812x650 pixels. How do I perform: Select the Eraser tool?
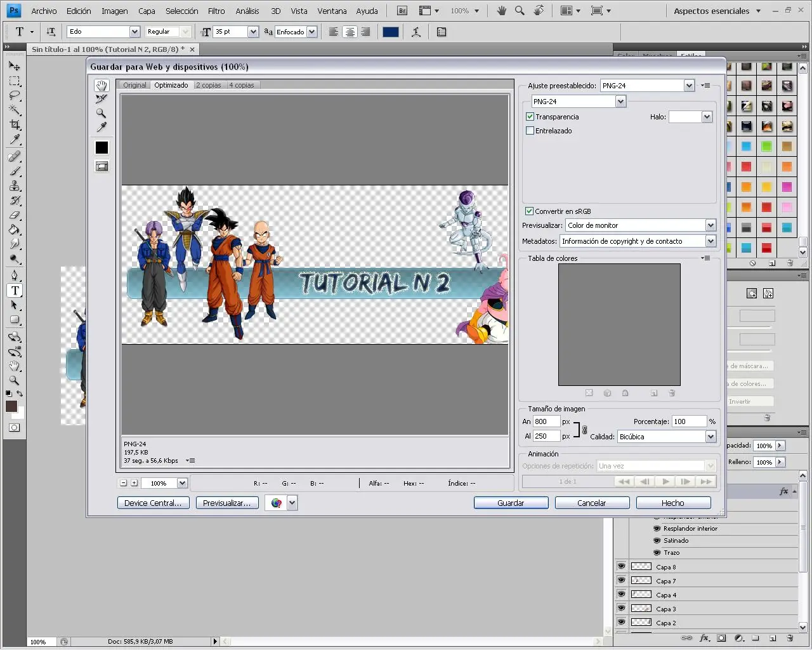[x=15, y=215]
